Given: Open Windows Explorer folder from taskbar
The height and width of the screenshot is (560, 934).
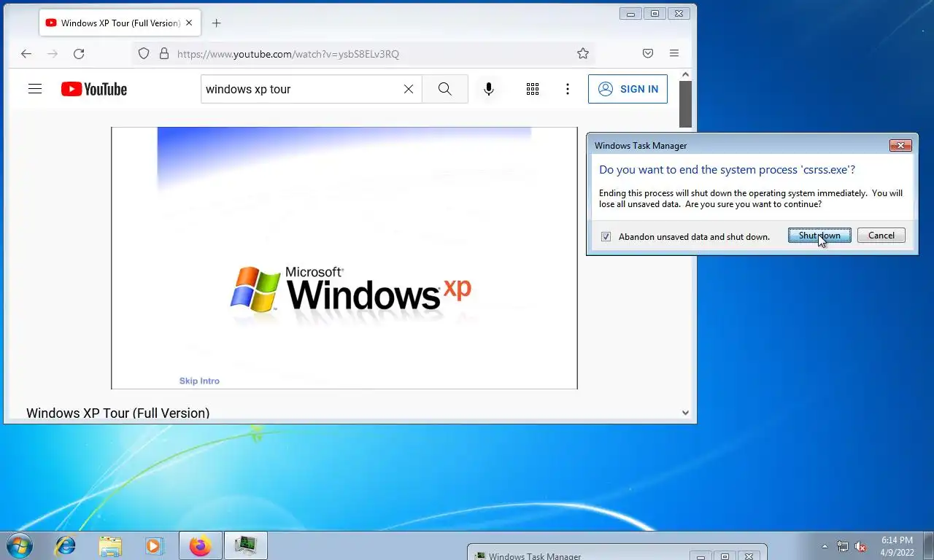Looking at the screenshot, I should pos(110,545).
